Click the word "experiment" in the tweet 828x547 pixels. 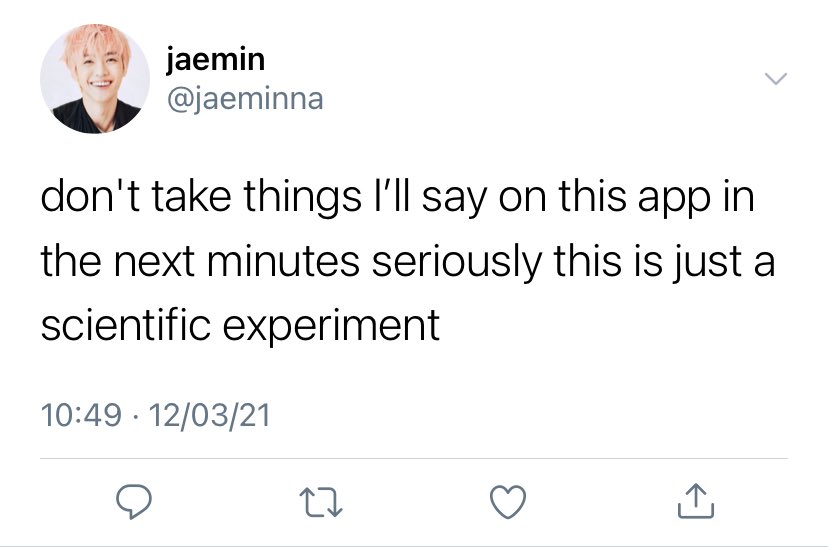(x=331, y=326)
